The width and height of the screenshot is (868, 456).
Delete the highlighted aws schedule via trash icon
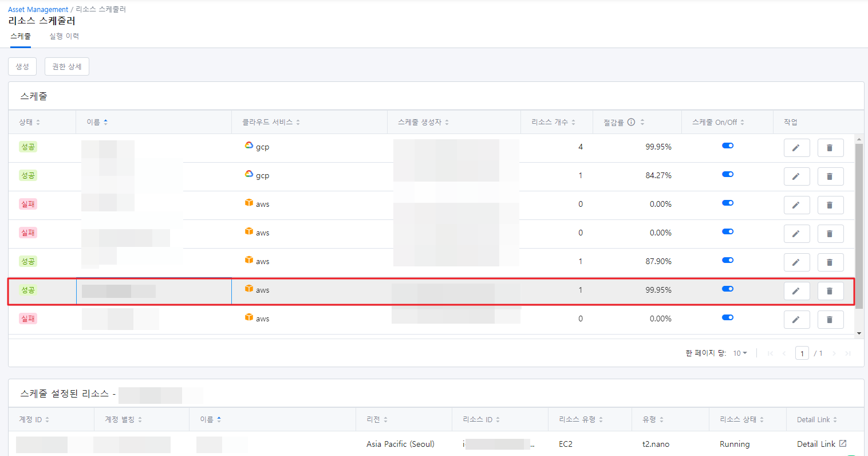[830, 291]
